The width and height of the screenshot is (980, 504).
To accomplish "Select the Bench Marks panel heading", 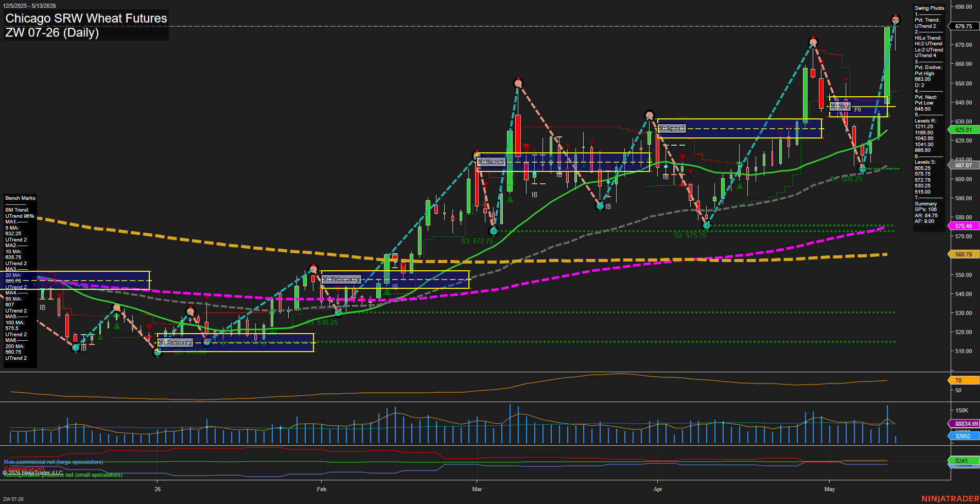I will click(x=21, y=198).
